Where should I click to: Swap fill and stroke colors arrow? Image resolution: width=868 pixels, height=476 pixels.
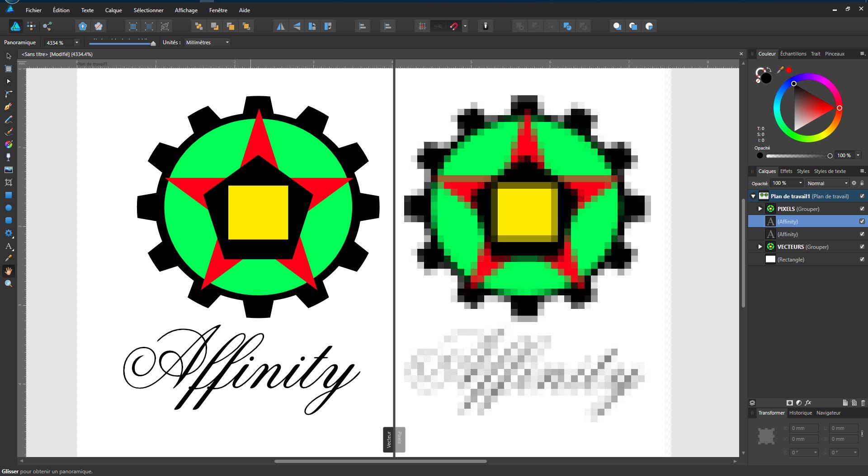(769, 70)
